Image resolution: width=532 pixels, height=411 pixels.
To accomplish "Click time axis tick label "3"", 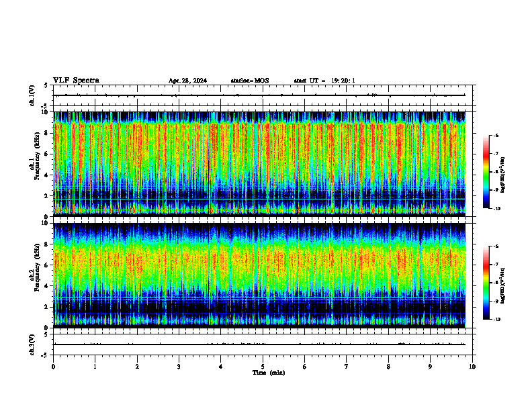I will [x=179, y=367].
